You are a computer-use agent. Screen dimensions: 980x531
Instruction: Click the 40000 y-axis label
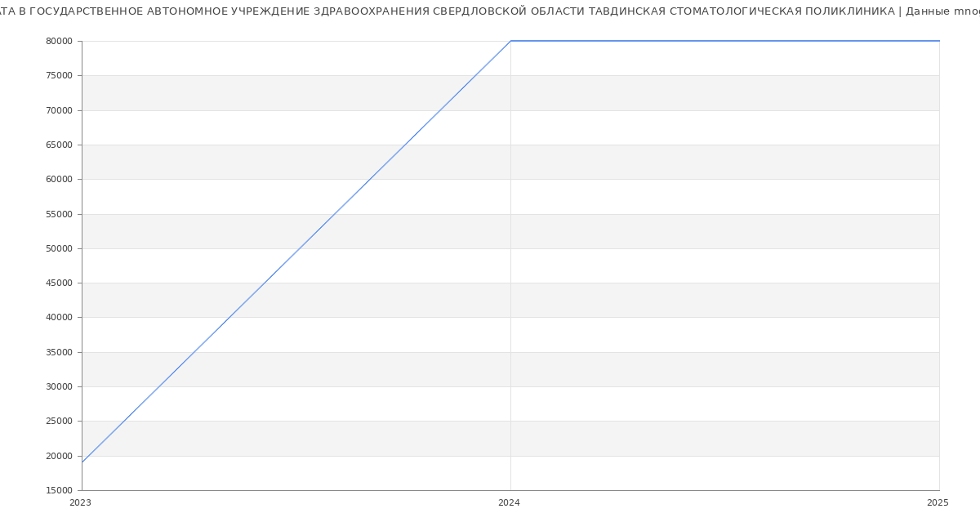pyautogui.click(x=59, y=317)
